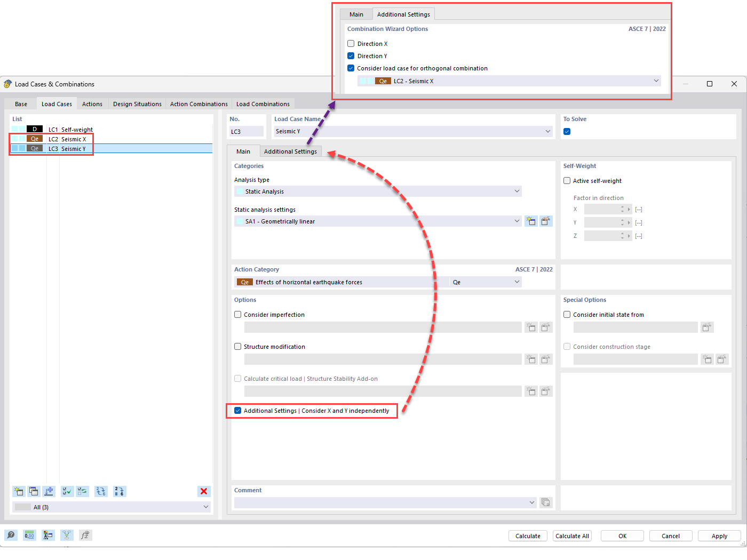Click the Cancel button
The height and width of the screenshot is (560, 747).
[671, 536]
